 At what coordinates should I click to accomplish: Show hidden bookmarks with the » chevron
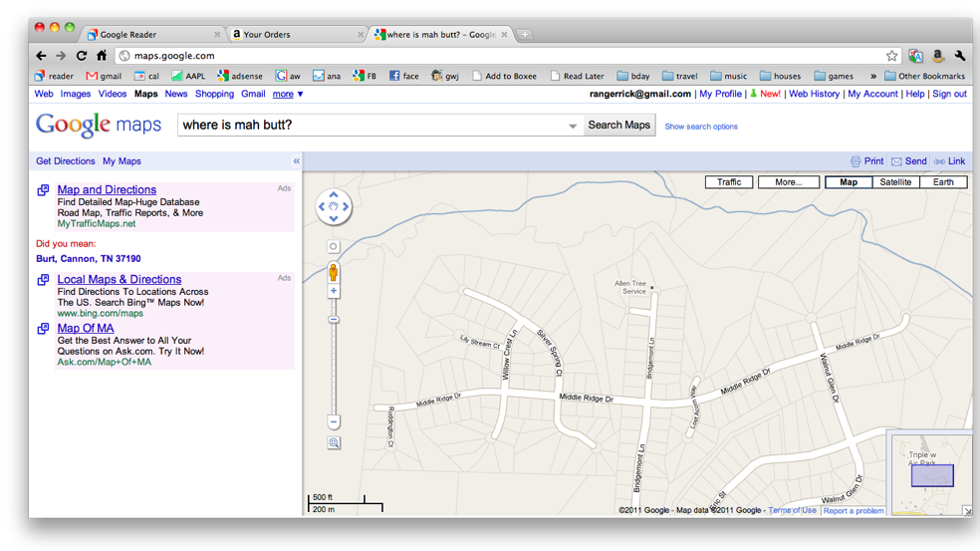click(x=873, y=77)
